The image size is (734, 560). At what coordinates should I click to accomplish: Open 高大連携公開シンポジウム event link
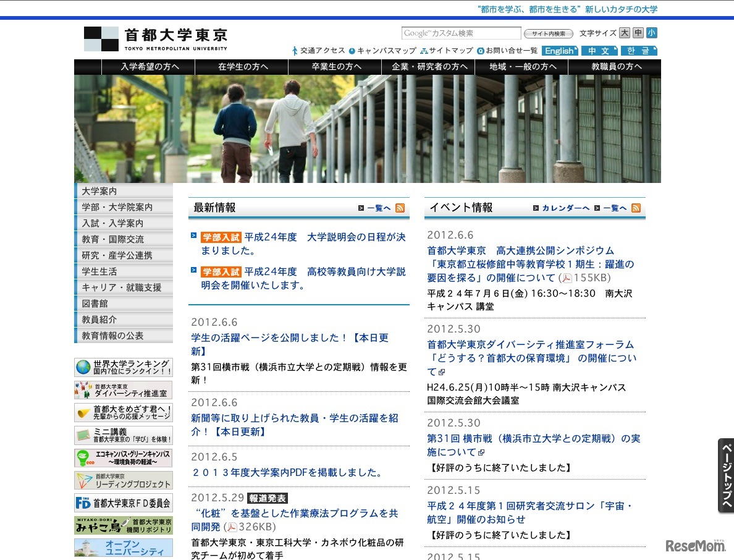531,264
